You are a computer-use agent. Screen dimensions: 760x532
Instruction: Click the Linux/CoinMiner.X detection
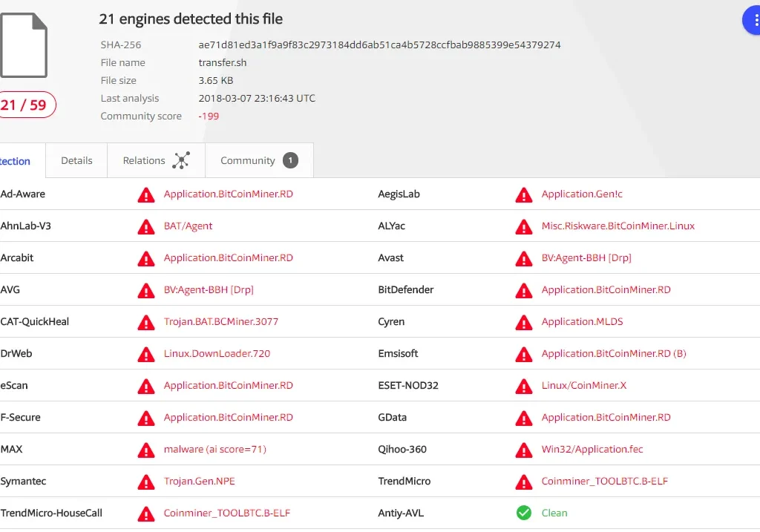click(584, 385)
